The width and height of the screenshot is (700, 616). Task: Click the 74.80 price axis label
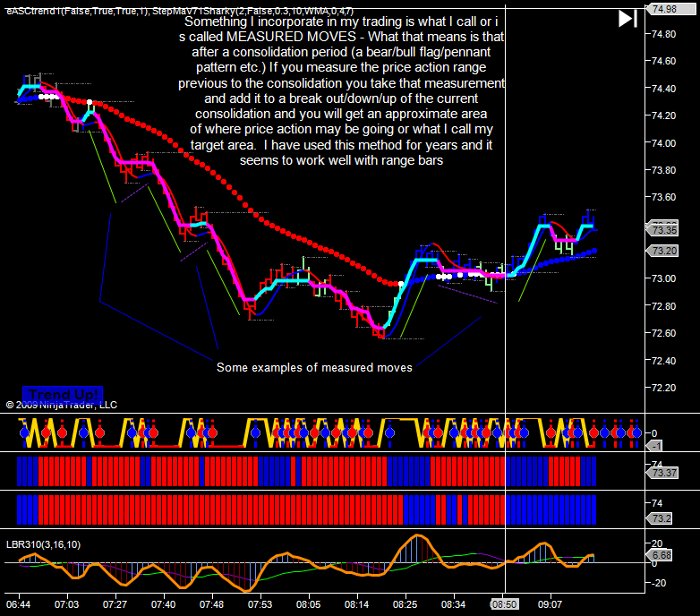click(x=664, y=34)
